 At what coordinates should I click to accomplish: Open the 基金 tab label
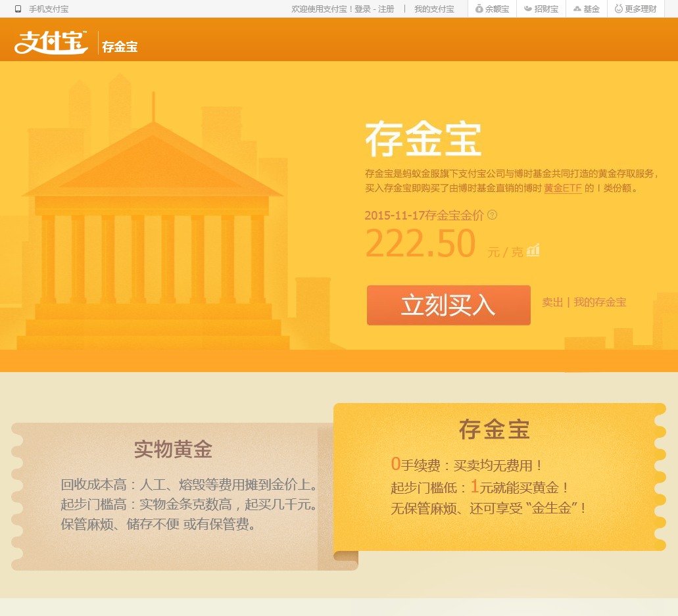click(x=591, y=9)
